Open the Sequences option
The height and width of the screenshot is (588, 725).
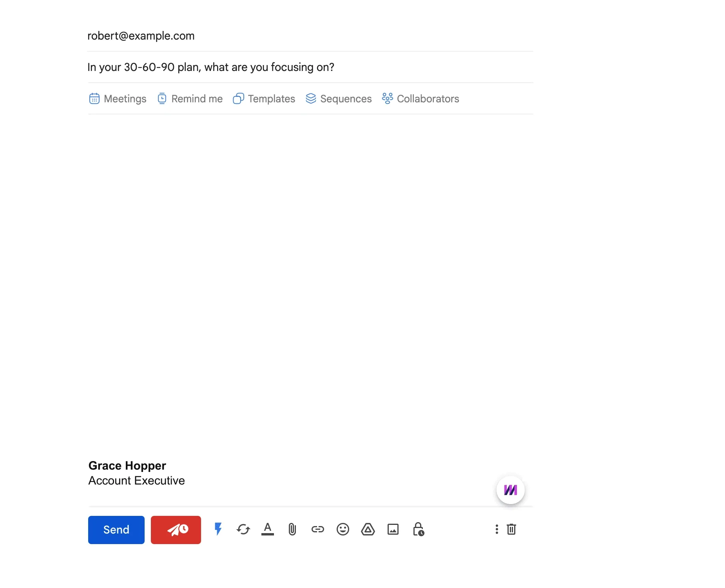pyautogui.click(x=339, y=99)
